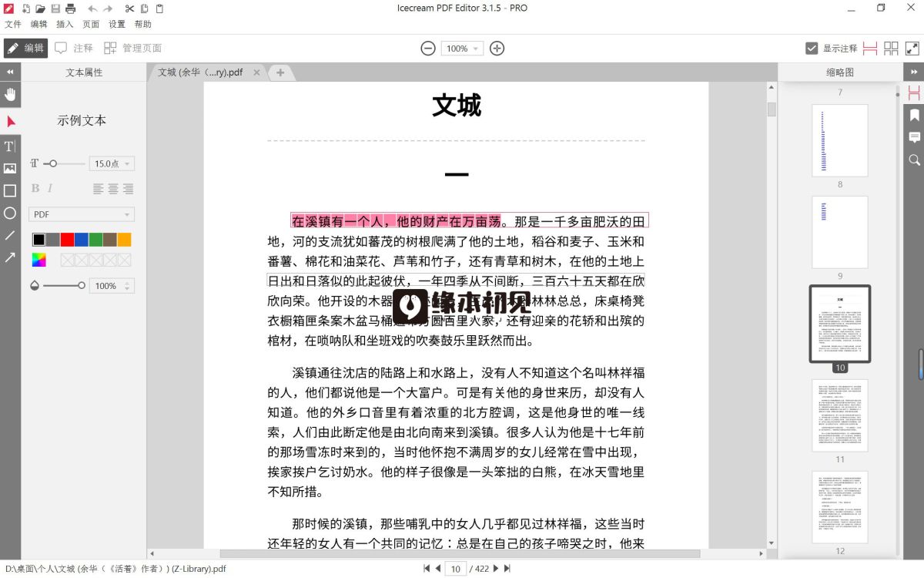Open the PDF font dropdown
The image size is (924, 578).
click(x=82, y=214)
